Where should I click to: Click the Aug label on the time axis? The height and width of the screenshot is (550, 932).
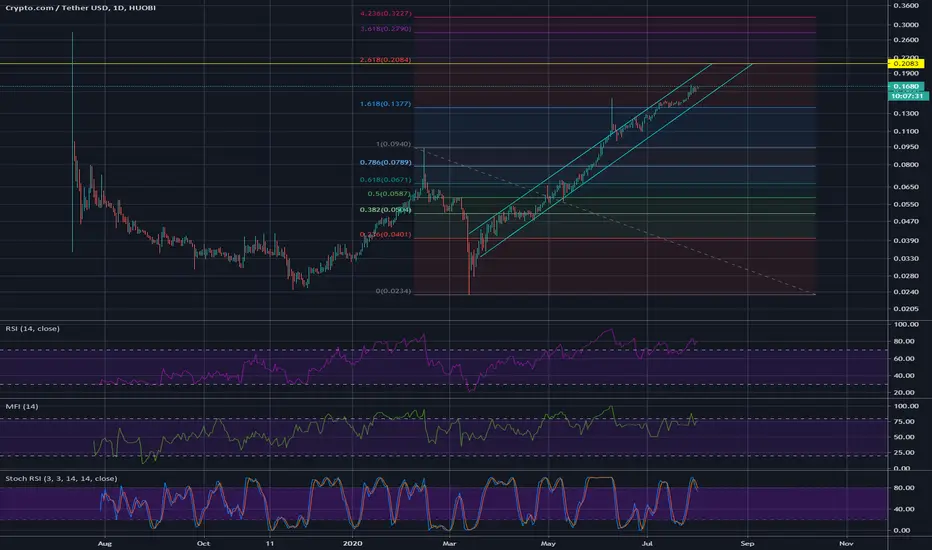105,543
